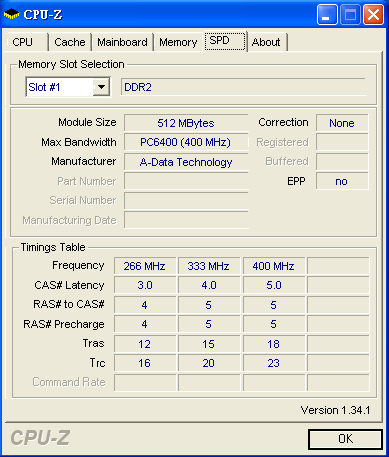Click the 512 MBytes module size value
This screenshot has height=457, width=389.
click(186, 123)
